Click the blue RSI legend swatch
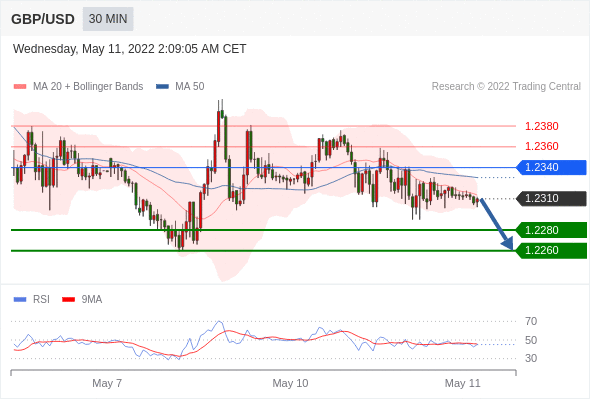The image size is (590, 400). 20,300
